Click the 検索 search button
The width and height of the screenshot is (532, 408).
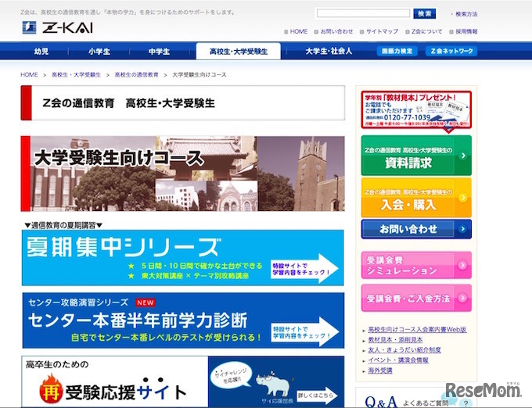pos(425,13)
